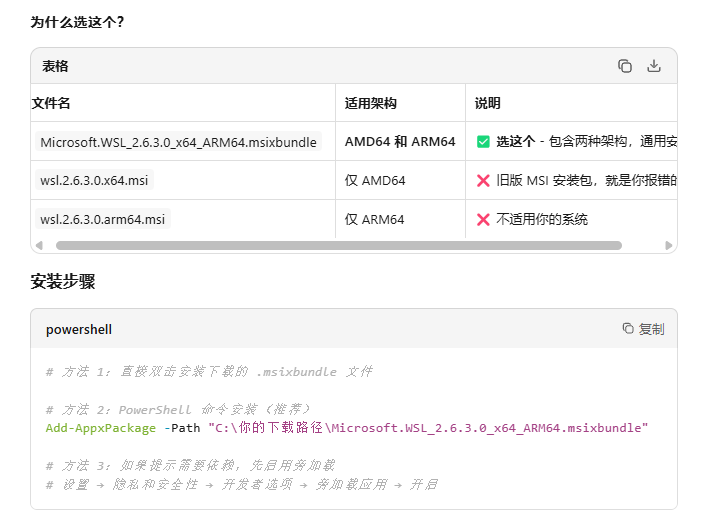Viewport: 713px width, 521px height.
Task: Click the 选这个 description text in the first row
Action: (587, 141)
